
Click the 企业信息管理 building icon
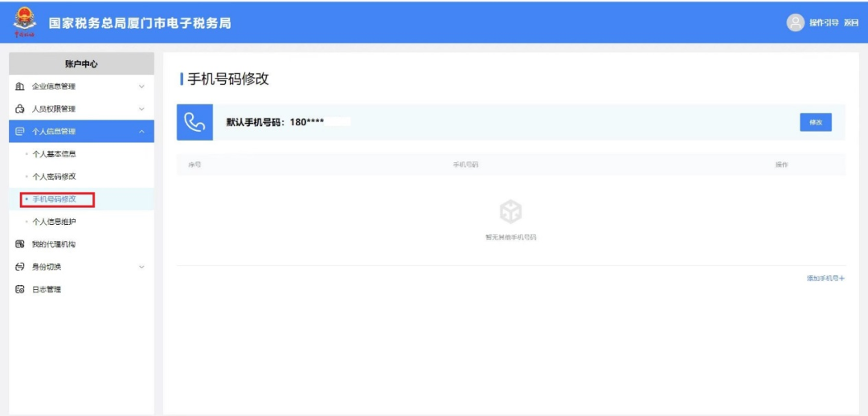pos(20,86)
